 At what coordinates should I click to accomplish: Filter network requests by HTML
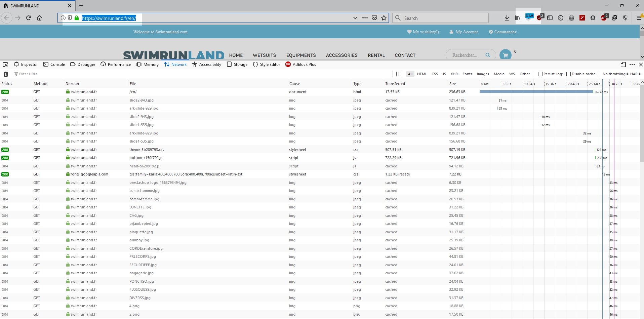(x=422, y=74)
